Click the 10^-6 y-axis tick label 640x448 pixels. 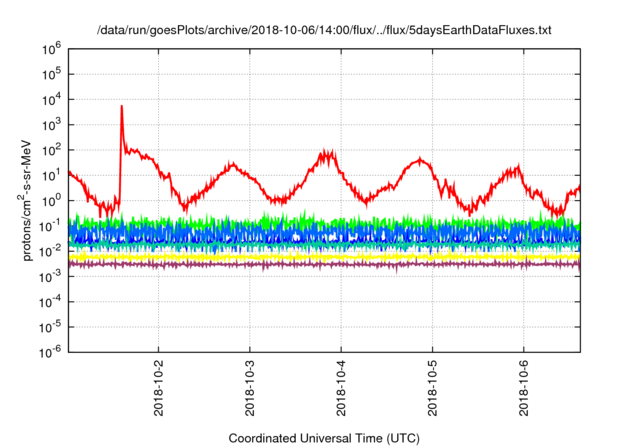(x=50, y=352)
